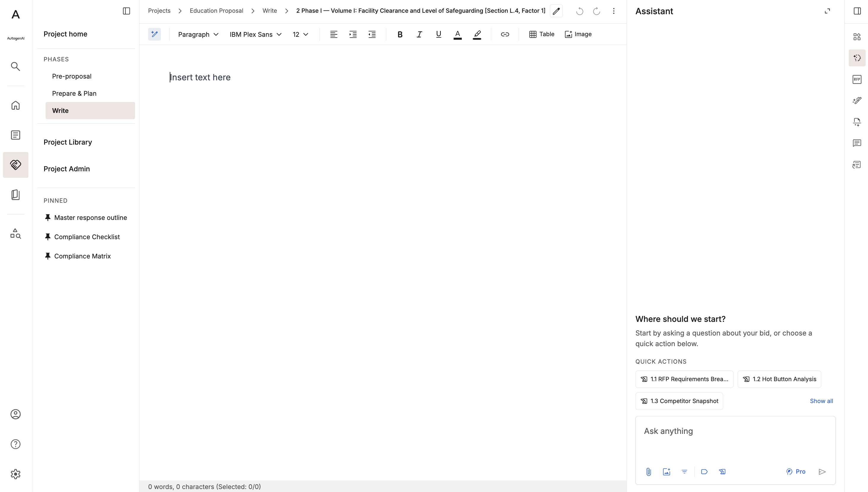Image resolution: width=868 pixels, height=492 pixels.
Task: Select the handshake projects icon
Action: point(15,165)
